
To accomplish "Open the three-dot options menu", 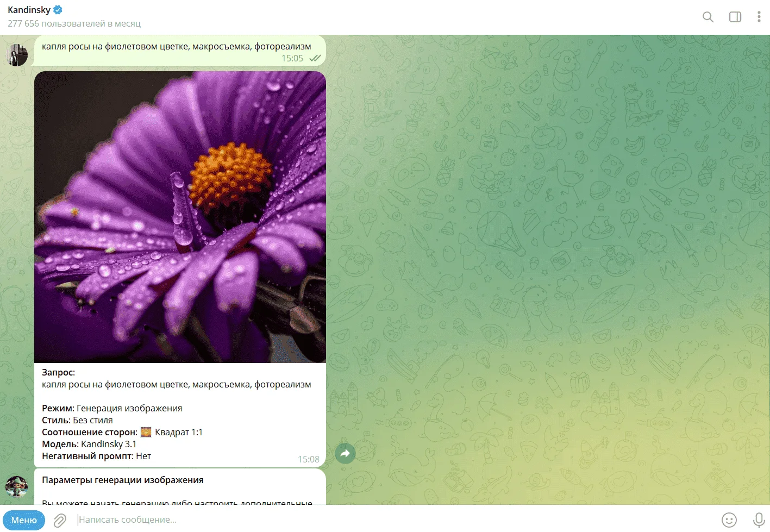I will (759, 17).
